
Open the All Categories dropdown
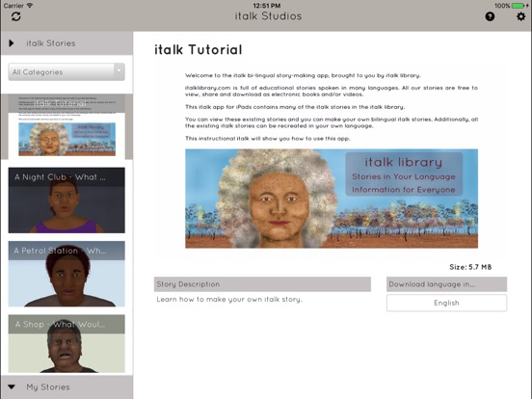coord(66,72)
